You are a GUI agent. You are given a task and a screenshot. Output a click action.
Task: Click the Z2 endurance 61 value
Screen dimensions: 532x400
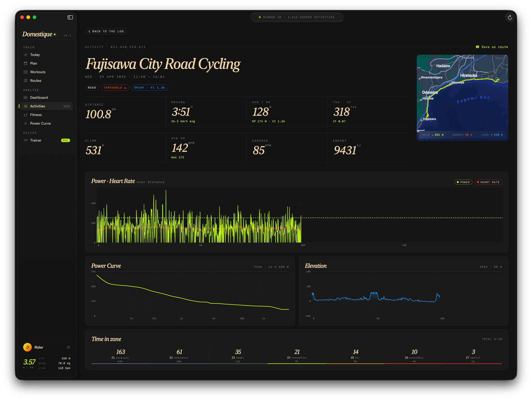click(179, 352)
